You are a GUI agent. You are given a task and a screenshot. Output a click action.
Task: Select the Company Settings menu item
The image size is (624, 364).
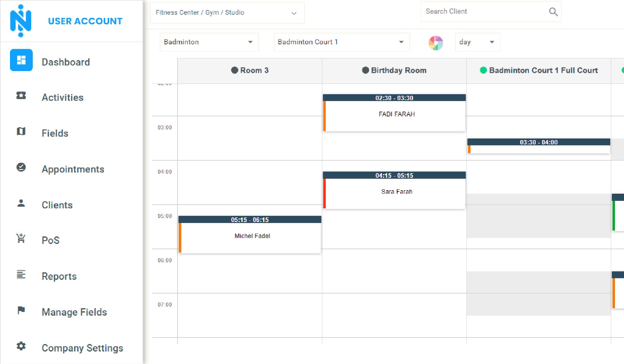82,348
